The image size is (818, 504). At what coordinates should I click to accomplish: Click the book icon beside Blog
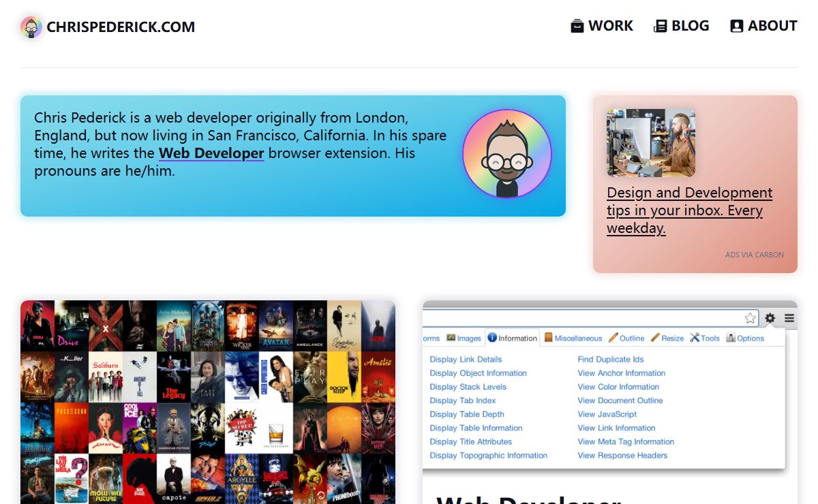click(x=660, y=27)
